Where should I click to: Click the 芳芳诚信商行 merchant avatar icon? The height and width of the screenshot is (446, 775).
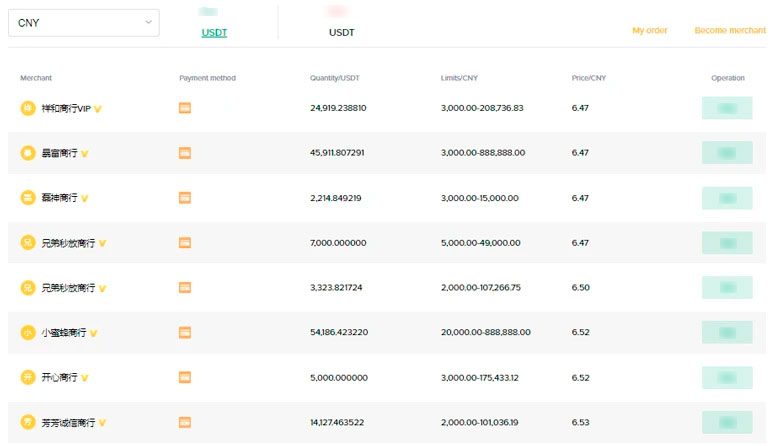28,422
